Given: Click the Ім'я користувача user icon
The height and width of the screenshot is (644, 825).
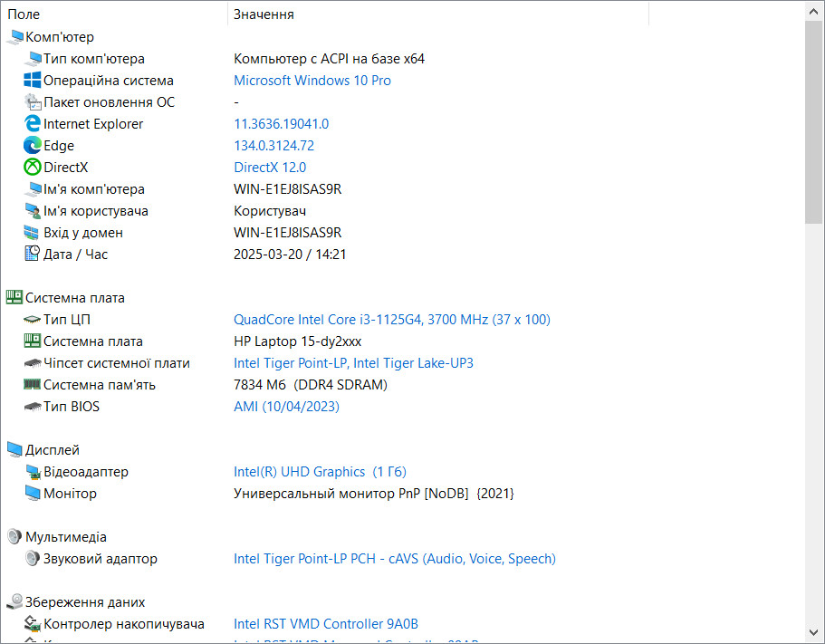Looking at the screenshot, I should pyautogui.click(x=33, y=210).
